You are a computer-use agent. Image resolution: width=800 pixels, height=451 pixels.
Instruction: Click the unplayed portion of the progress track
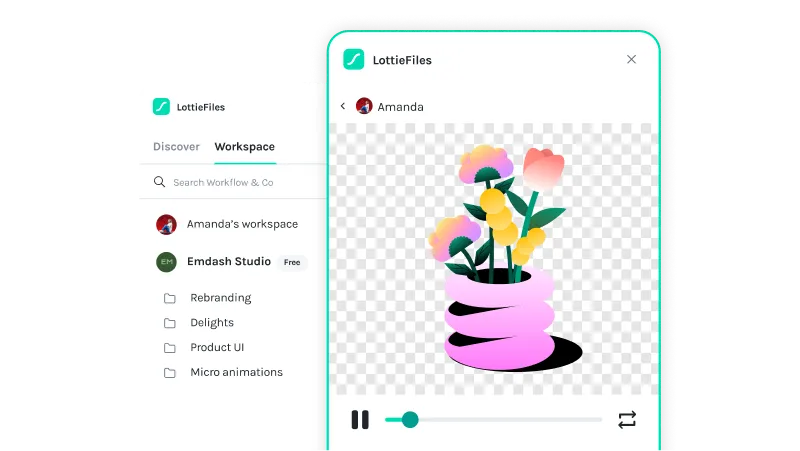tap(510, 420)
